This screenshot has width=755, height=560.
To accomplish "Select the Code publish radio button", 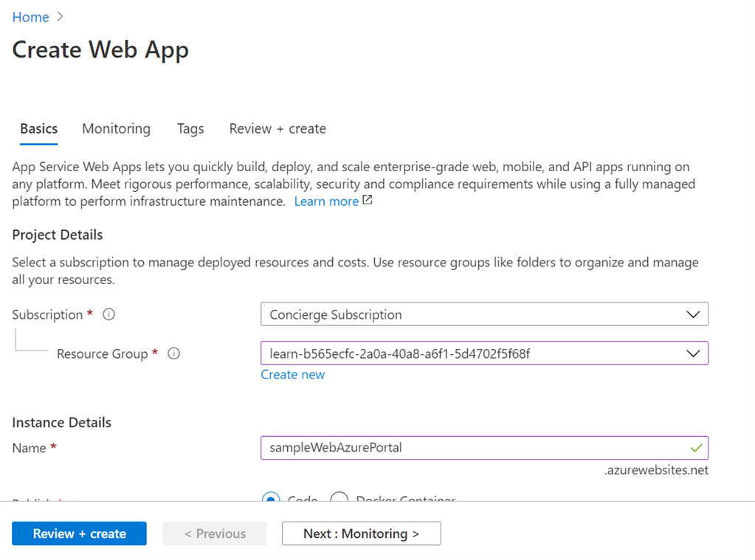I will coord(271,497).
